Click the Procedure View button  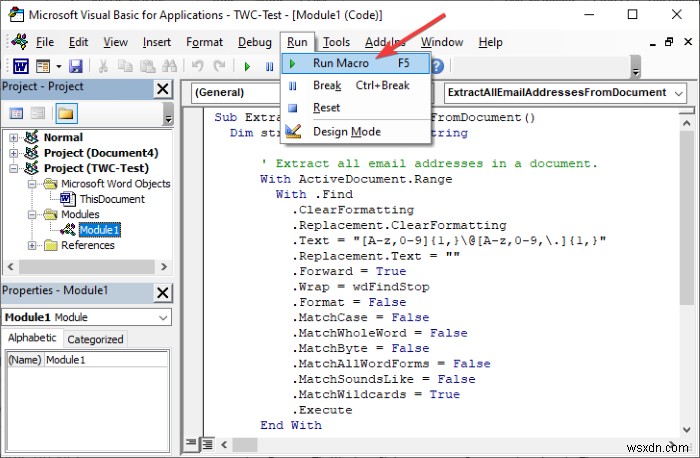click(x=191, y=443)
